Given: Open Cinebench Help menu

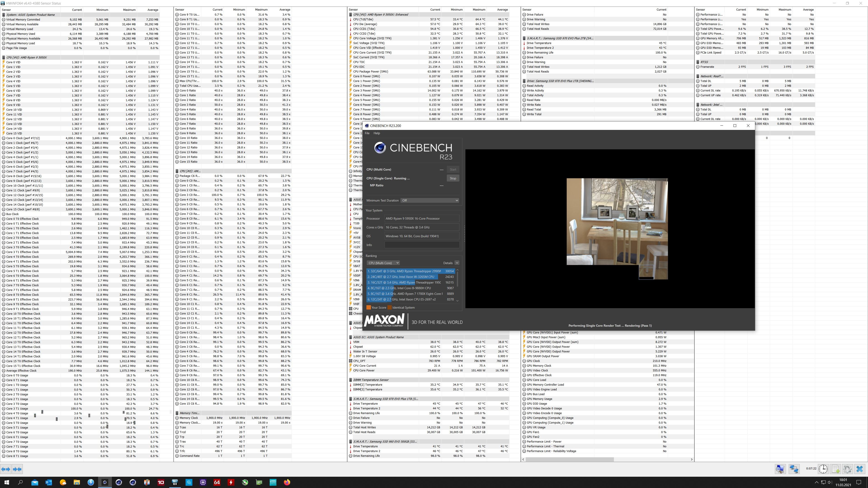Looking at the screenshot, I should [377, 133].
